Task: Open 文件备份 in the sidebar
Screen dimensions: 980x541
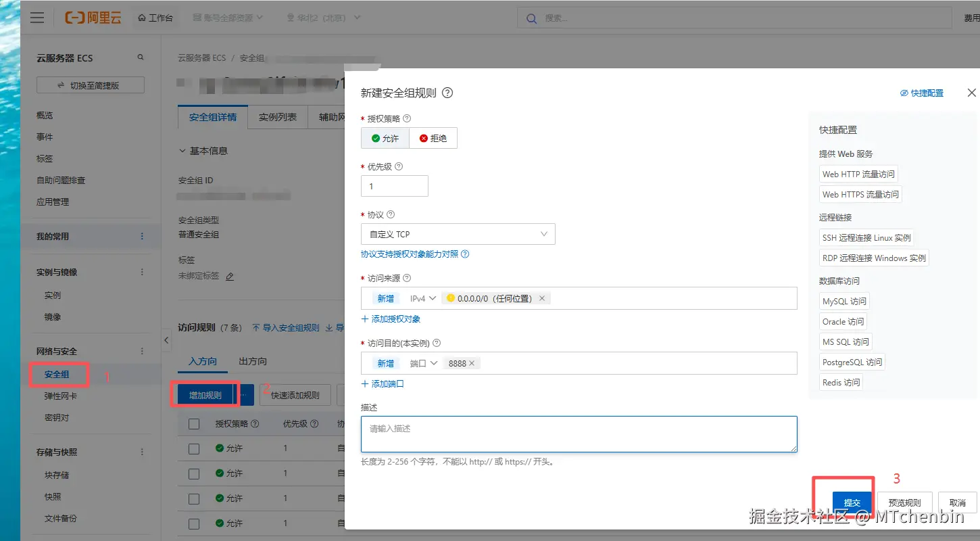Action: pos(61,519)
